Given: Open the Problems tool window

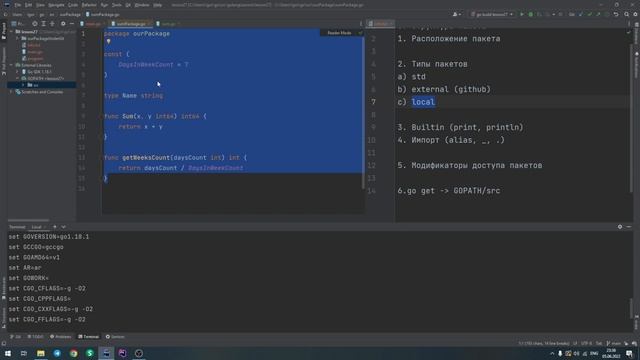Looking at the screenshot, I should [x=60, y=337].
